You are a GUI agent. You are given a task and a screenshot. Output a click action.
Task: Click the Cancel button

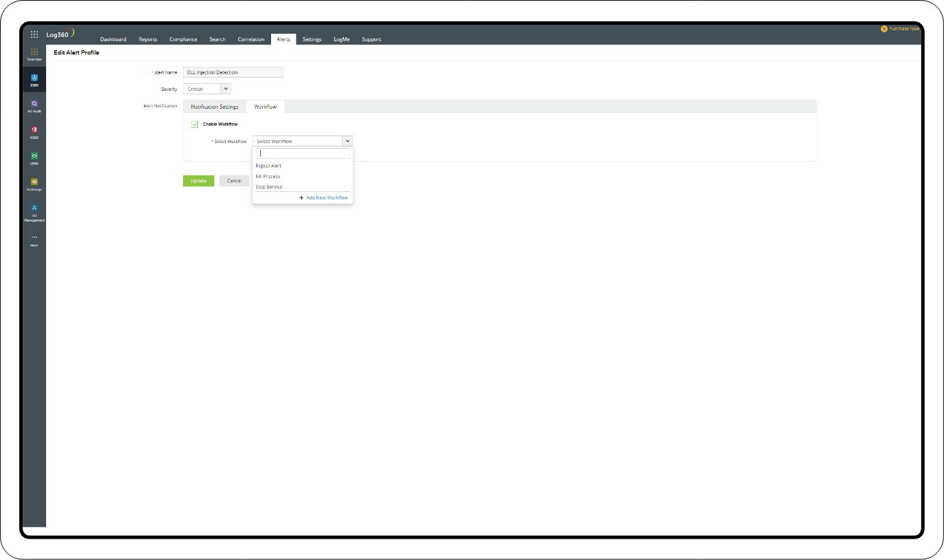coord(234,181)
